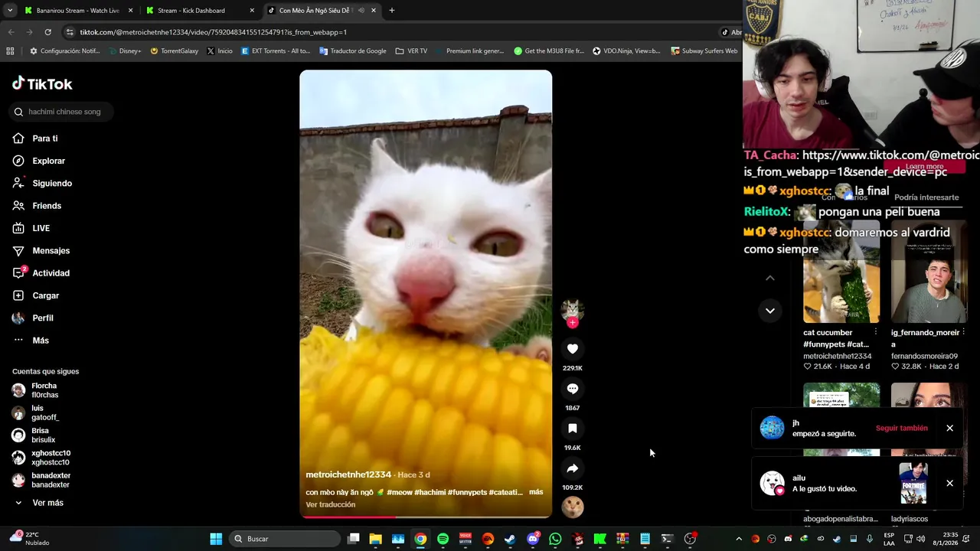Expand 'Ver más' followed accounts list
The image size is (980, 551).
click(38, 503)
